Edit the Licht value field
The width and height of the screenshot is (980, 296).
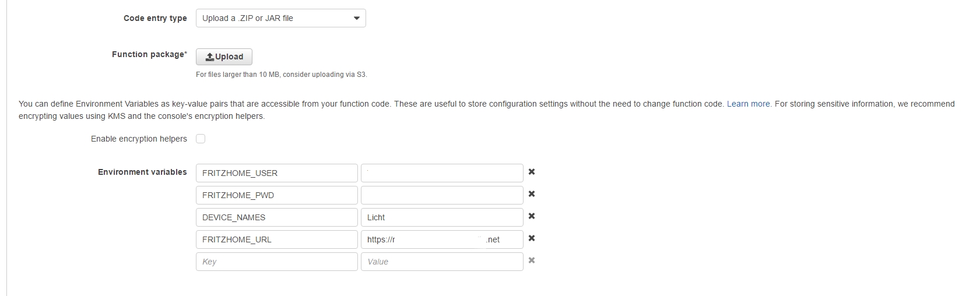(441, 217)
